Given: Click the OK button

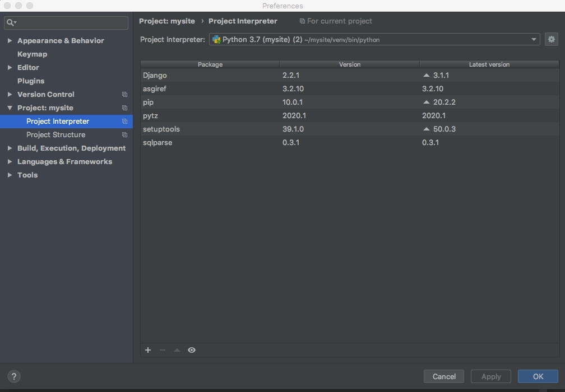Looking at the screenshot, I should click(538, 376).
